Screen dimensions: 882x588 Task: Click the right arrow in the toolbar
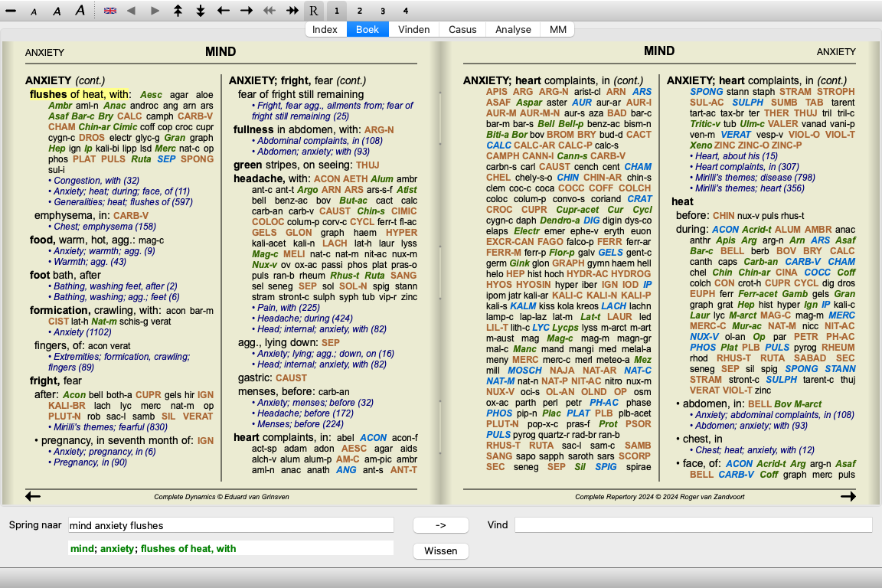coord(247,11)
